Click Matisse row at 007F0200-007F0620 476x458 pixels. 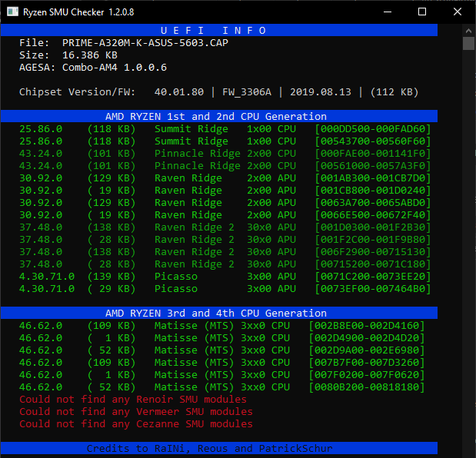pos(222,375)
